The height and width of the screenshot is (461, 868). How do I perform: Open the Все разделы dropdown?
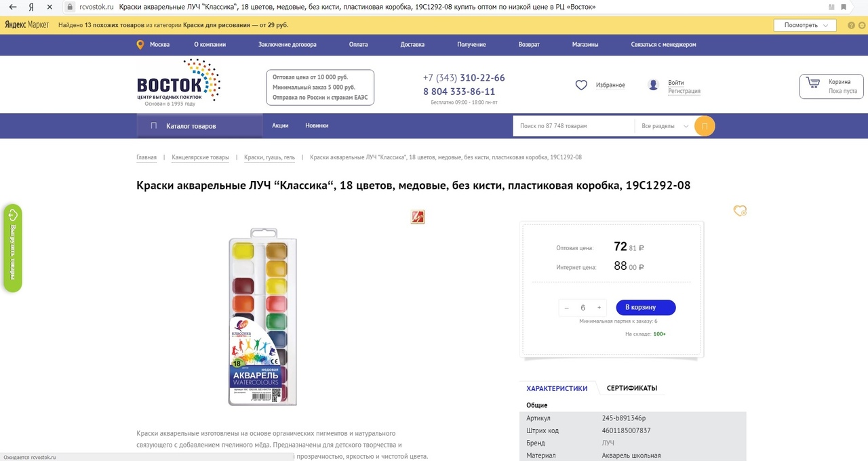click(x=665, y=126)
